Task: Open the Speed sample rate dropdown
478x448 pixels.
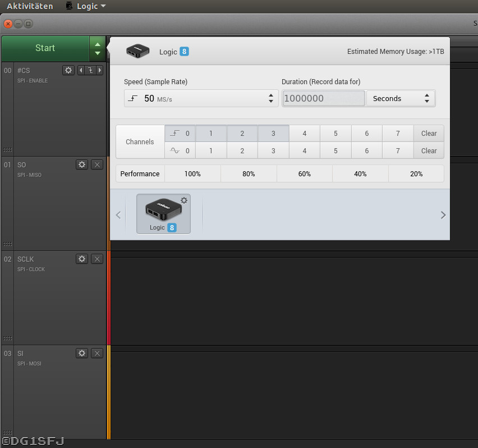Action: (x=201, y=98)
